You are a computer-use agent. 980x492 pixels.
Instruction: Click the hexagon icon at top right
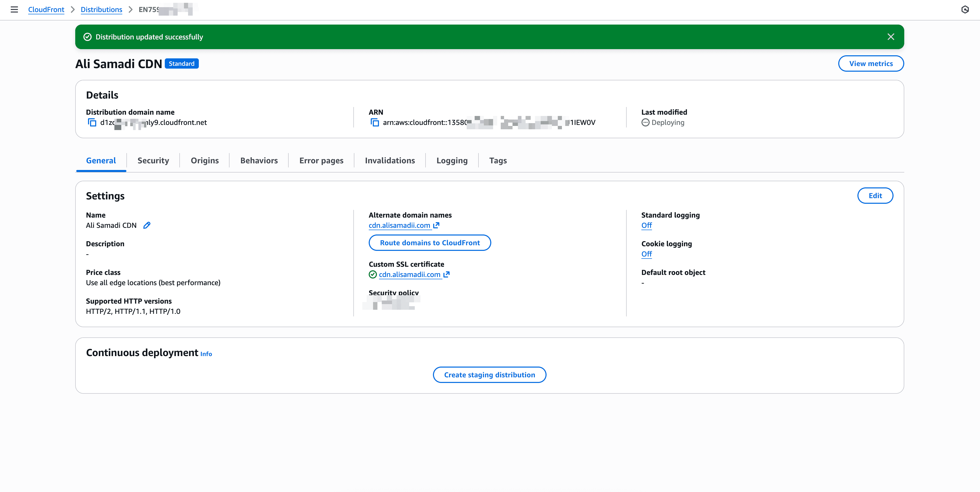965,9
